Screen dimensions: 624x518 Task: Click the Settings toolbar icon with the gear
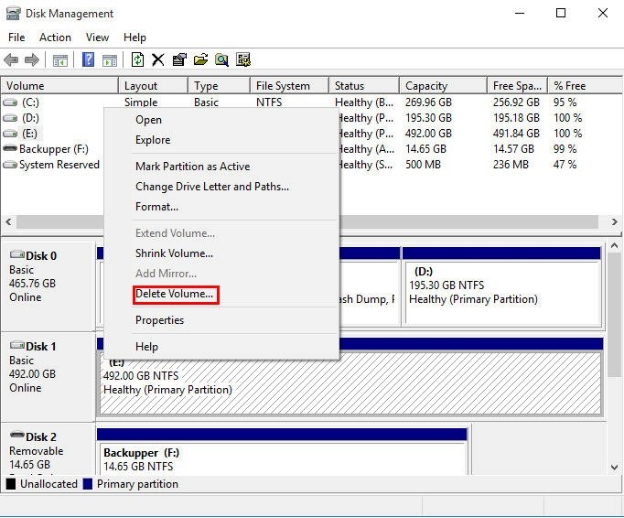[x=243, y=60]
